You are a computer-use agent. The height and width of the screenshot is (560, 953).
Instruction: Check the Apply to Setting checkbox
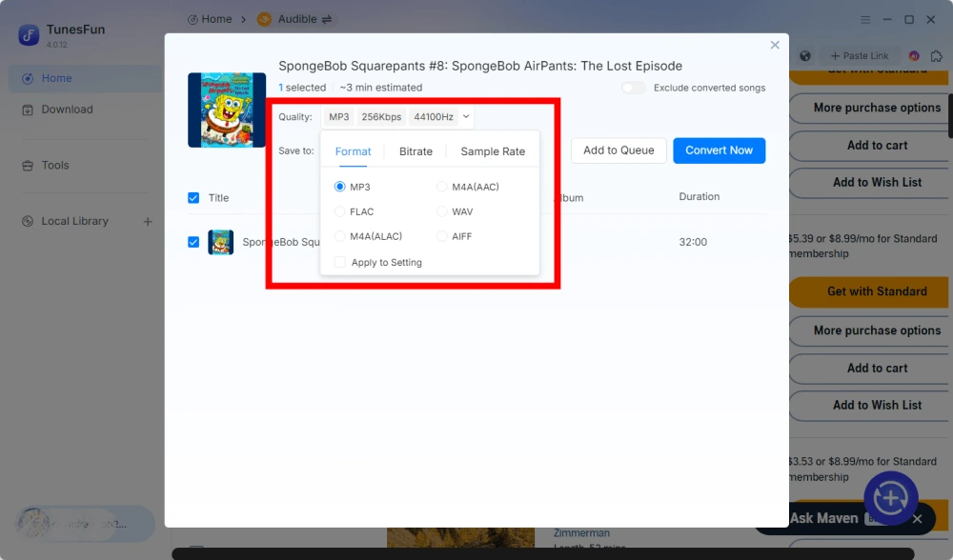point(340,262)
